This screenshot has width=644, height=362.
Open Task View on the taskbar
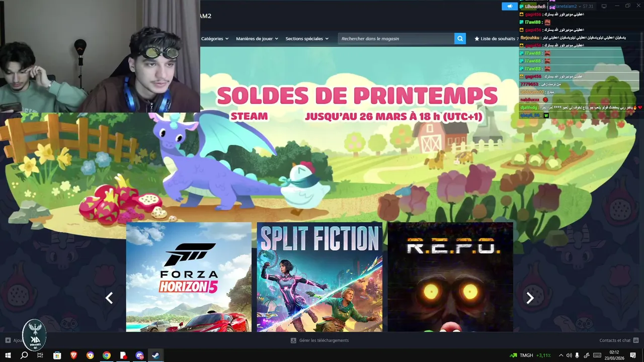click(x=41, y=355)
